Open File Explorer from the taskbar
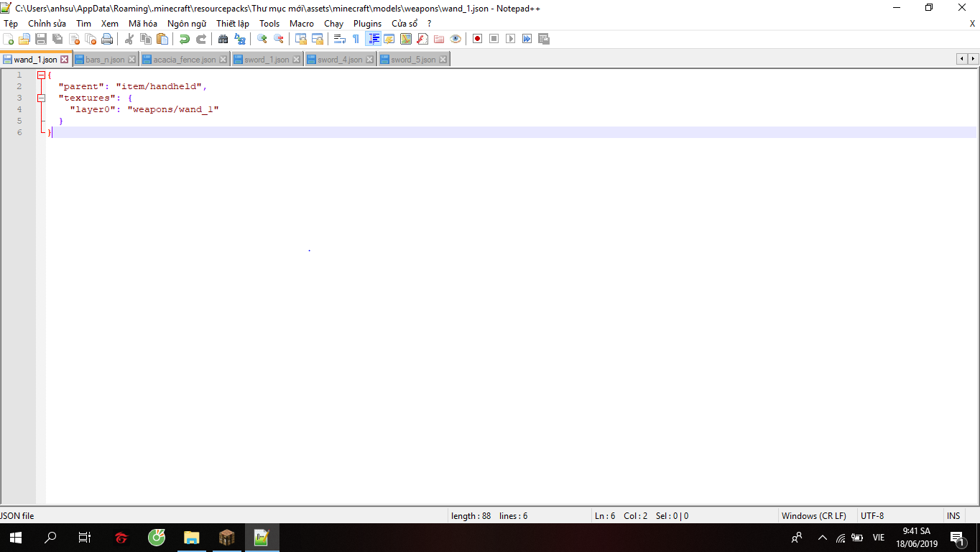 point(191,537)
